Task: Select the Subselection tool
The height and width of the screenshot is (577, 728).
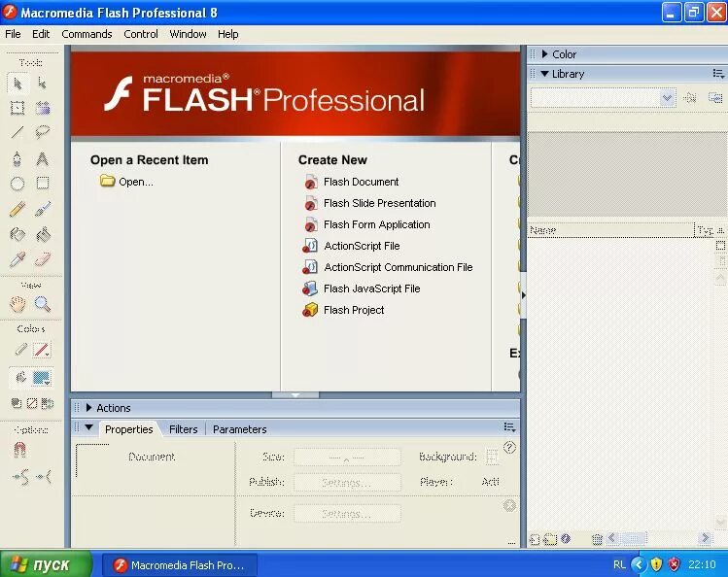Action: pyautogui.click(x=42, y=84)
